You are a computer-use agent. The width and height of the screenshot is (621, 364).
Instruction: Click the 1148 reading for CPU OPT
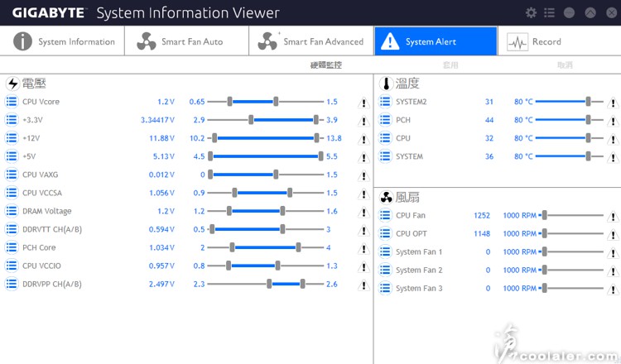coord(482,233)
